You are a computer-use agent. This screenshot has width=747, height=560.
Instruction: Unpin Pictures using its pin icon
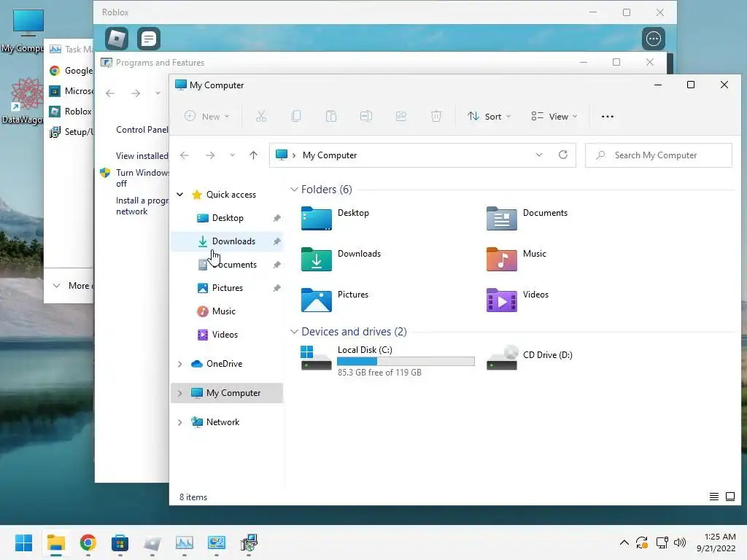coord(276,288)
